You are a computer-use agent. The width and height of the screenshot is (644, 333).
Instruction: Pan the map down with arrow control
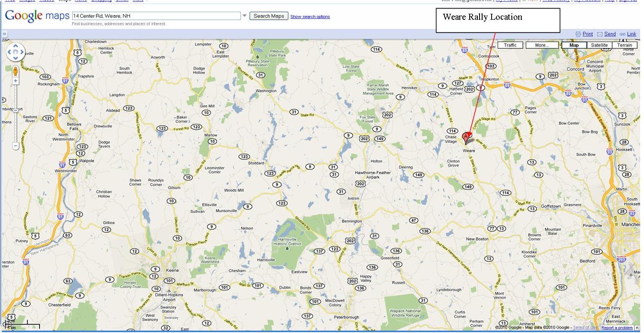16,58
